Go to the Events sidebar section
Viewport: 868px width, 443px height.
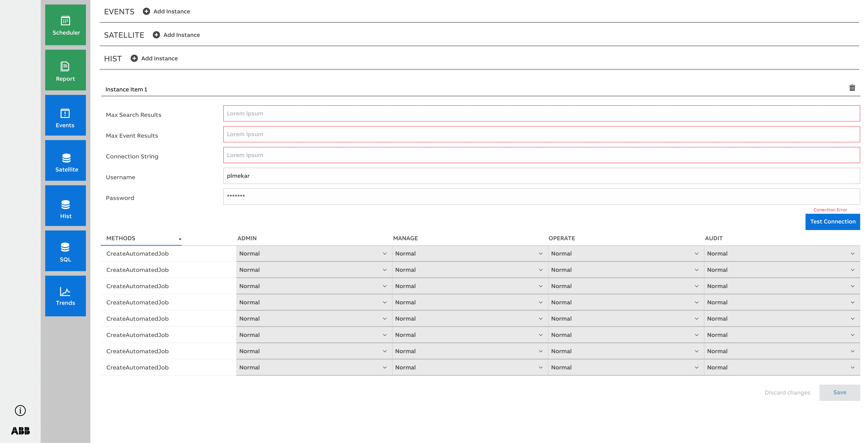point(65,115)
